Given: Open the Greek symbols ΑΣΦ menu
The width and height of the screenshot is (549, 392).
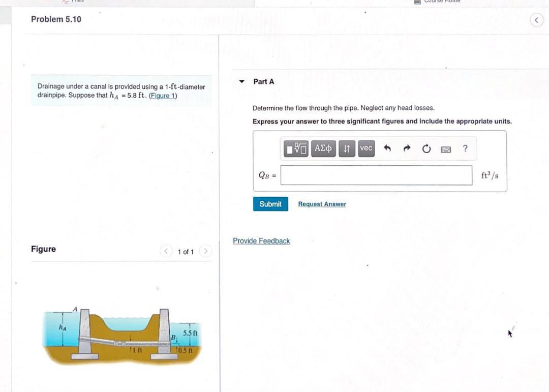Looking at the screenshot, I should pyautogui.click(x=323, y=148).
